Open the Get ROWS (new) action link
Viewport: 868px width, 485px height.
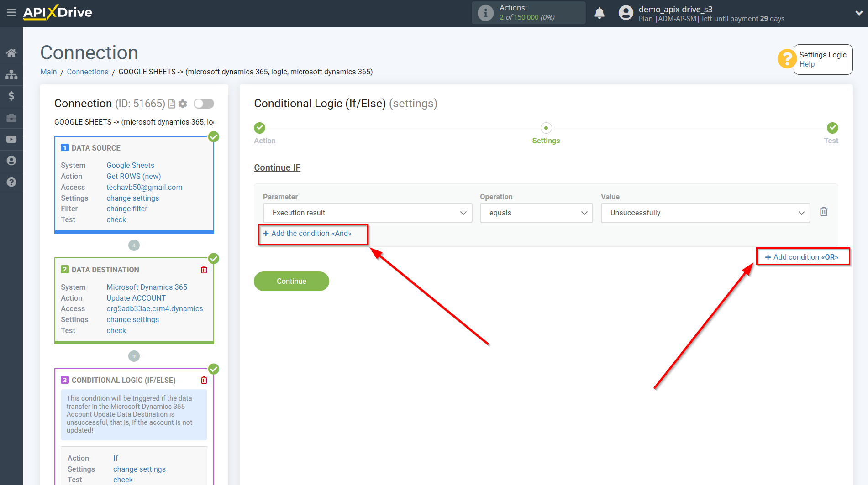133,176
